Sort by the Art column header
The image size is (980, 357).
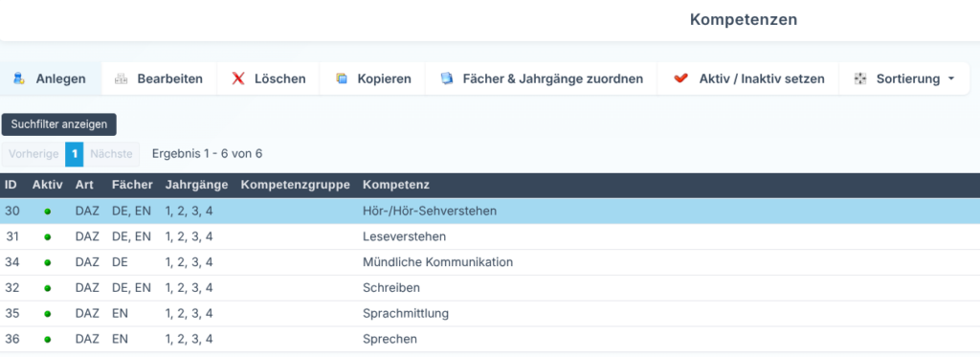coord(84,185)
